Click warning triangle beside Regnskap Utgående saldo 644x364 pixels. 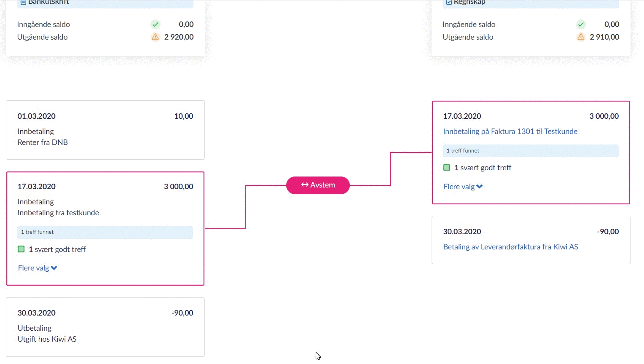581,37
